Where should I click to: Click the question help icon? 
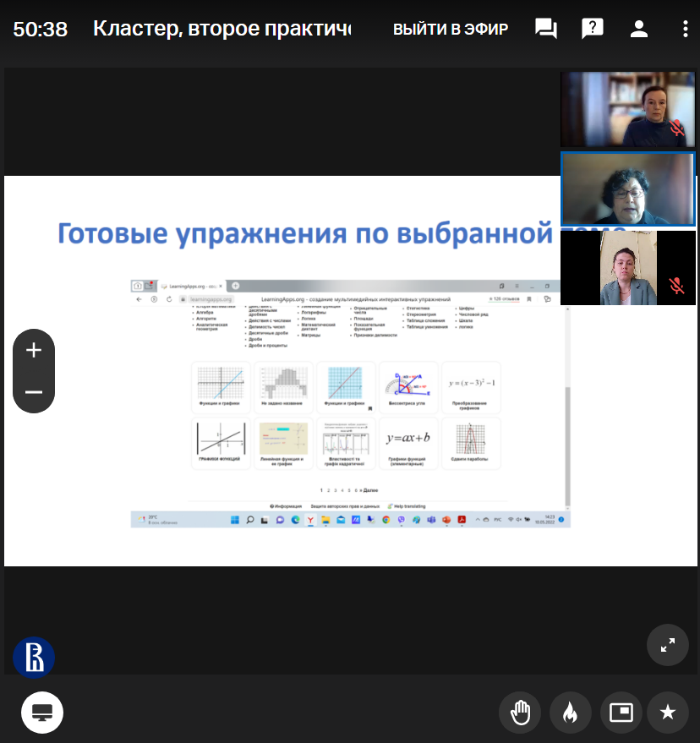tap(593, 29)
